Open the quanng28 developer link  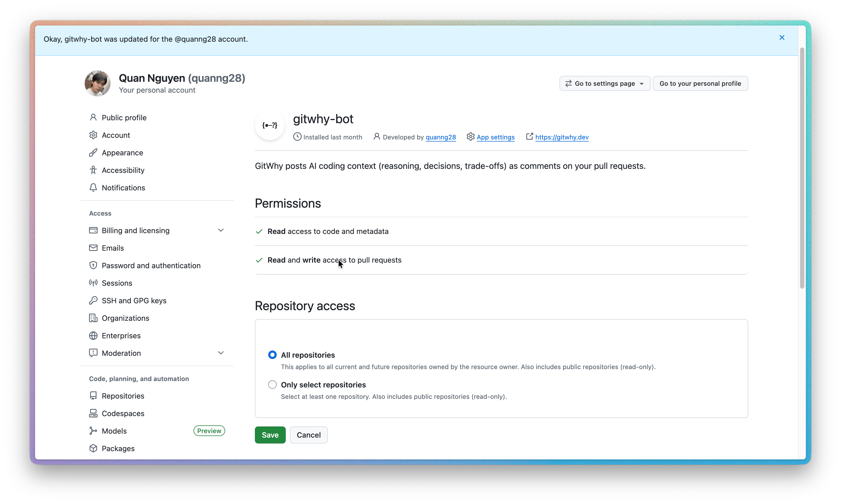tap(441, 137)
